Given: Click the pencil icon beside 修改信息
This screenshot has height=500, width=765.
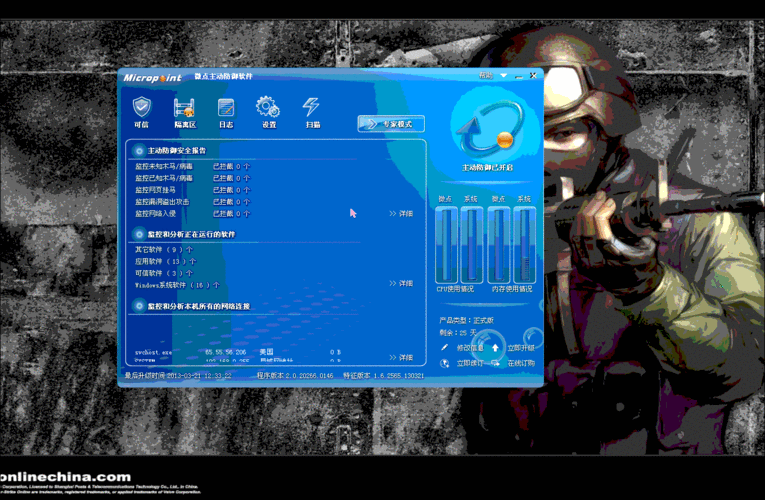Looking at the screenshot, I should [444, 347].
